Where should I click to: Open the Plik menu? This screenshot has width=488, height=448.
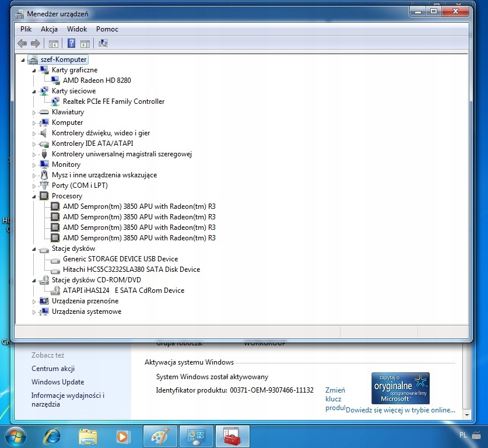point(26,29)
